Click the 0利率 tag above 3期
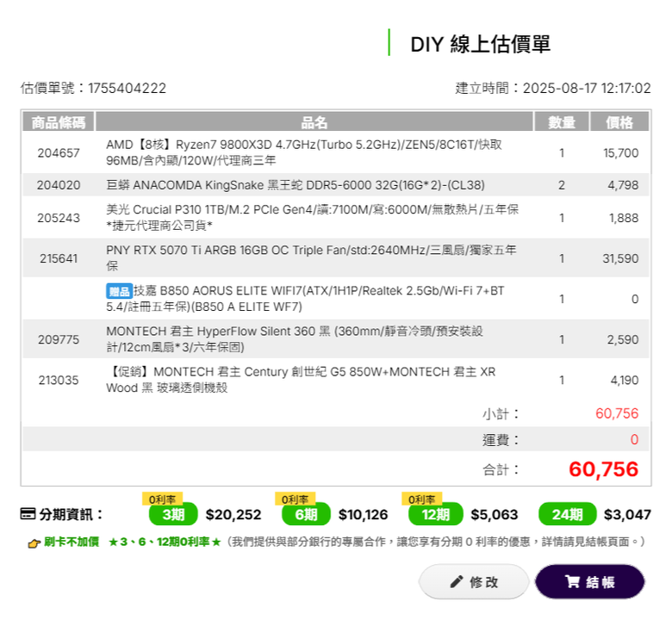Screen dimensions: 672x620 click(163, 499)
